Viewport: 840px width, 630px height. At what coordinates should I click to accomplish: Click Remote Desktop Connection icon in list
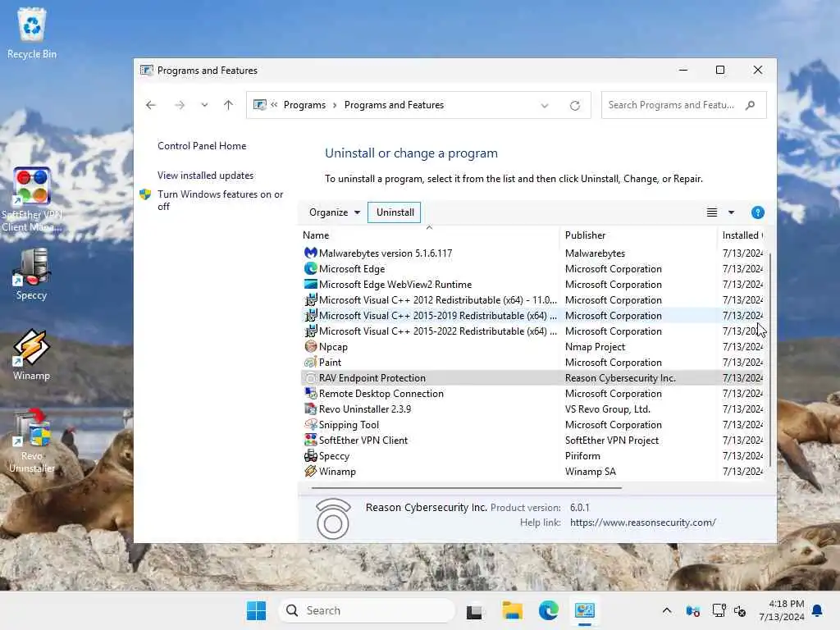[x=310, y=393]
